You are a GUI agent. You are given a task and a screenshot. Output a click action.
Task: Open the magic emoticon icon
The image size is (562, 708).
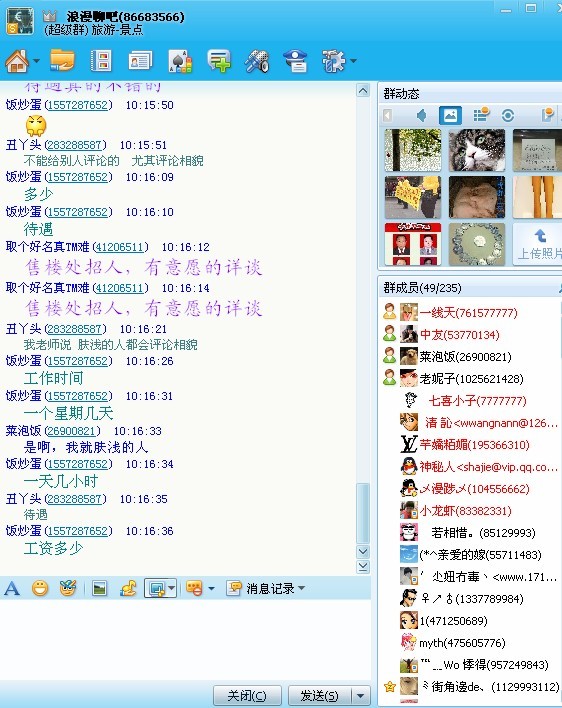68,588
